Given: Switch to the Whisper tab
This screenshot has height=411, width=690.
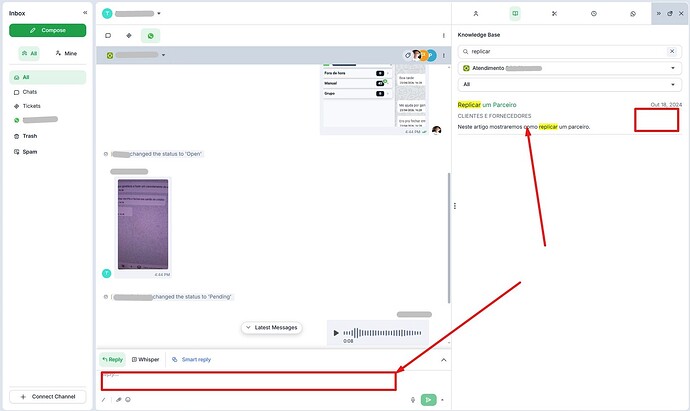Looking at the screenshot, I should [x=145, y=359].
